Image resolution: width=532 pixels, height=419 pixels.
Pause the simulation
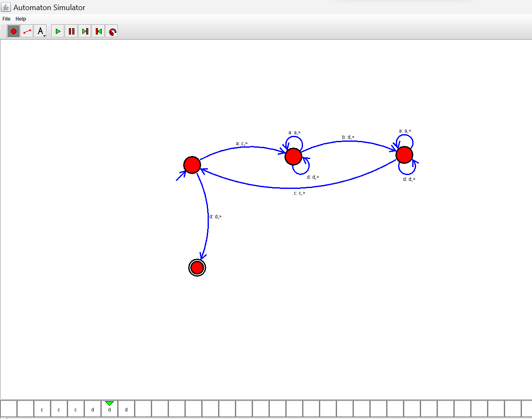71,31
